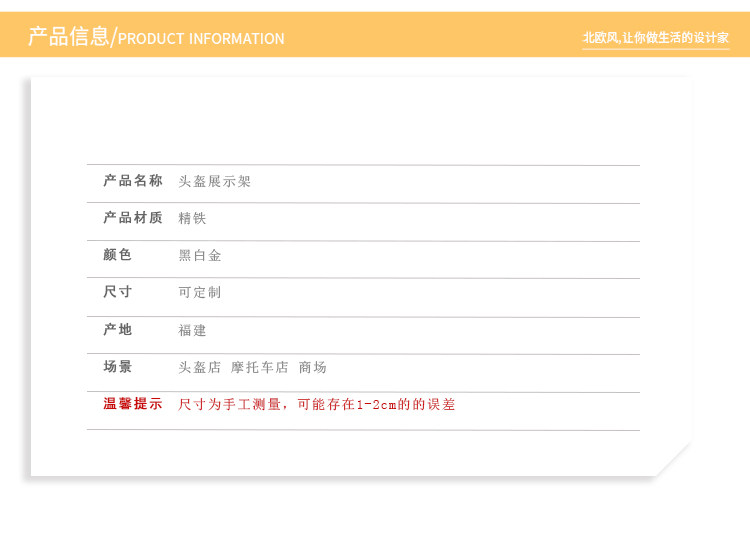Click the 商场 scene text
750x540 pixels.
(x=313, y=367)
